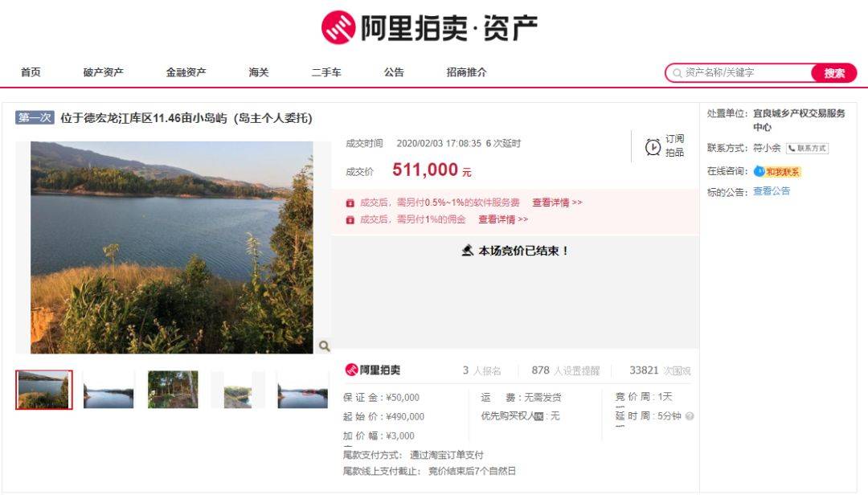
Task: Open the 首页 navigation tab
Action: [x=31, y=72]
